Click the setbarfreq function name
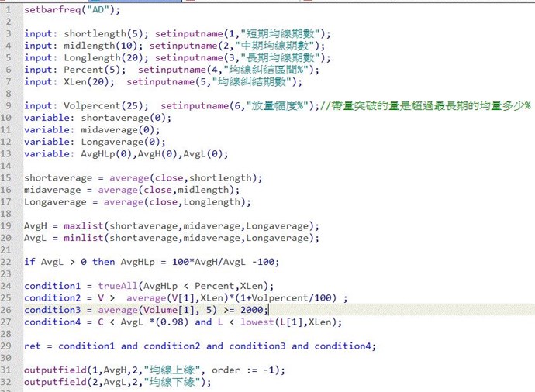Viewport: 535px width, 392px height. click(56, 10)
